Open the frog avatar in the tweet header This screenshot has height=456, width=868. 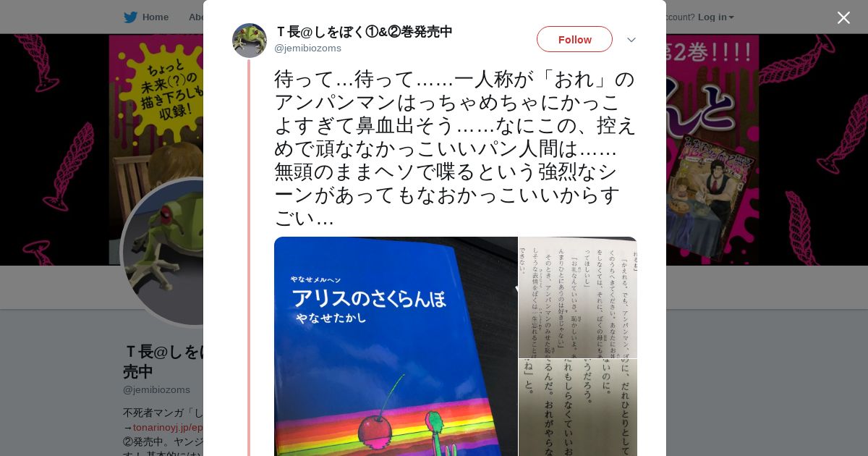[250, 41]
